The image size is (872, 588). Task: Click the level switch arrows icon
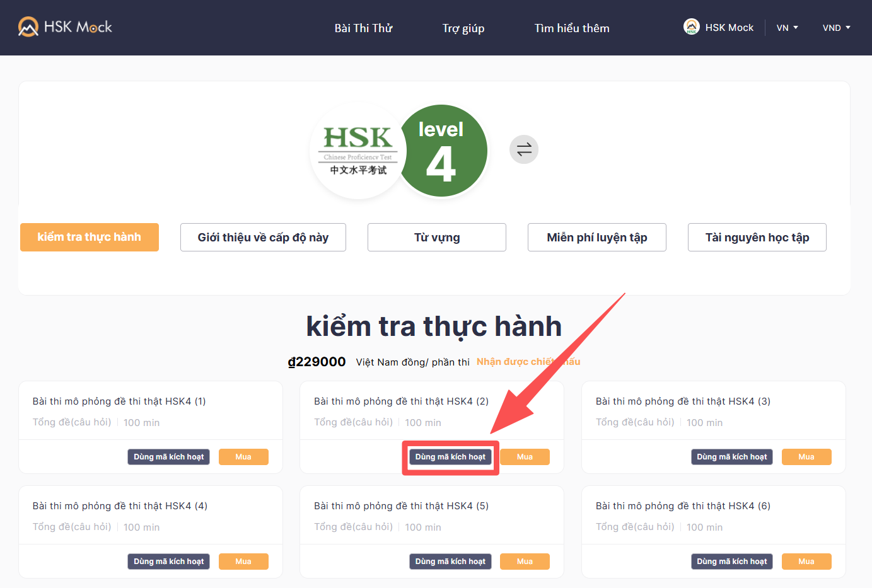pyautogui.click(x=524, y=149)
